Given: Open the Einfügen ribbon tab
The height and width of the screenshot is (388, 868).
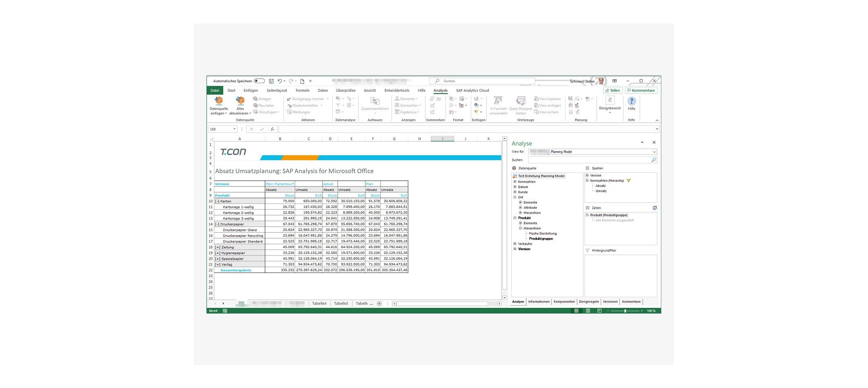Looking at the screenshot, I should pyautogui.click(x=250, y=90).
